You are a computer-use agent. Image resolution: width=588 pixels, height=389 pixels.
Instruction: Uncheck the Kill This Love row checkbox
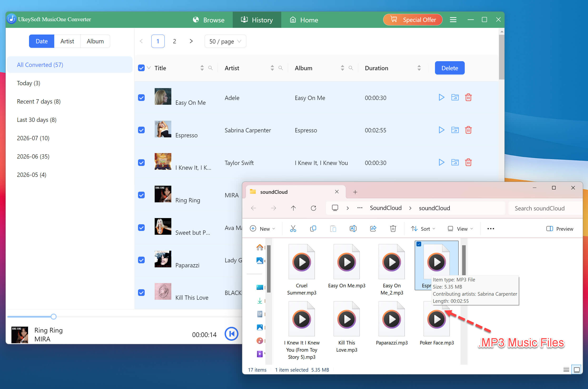(141, 293)
